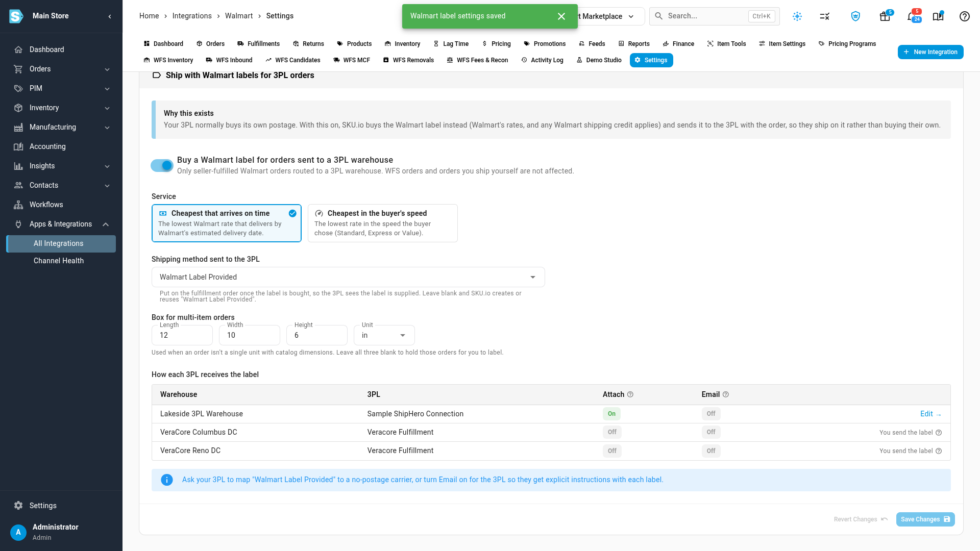Screen dimensions: 980x551
Task: Click Integrations in the breadcrumb
Action: coord(192,16)
